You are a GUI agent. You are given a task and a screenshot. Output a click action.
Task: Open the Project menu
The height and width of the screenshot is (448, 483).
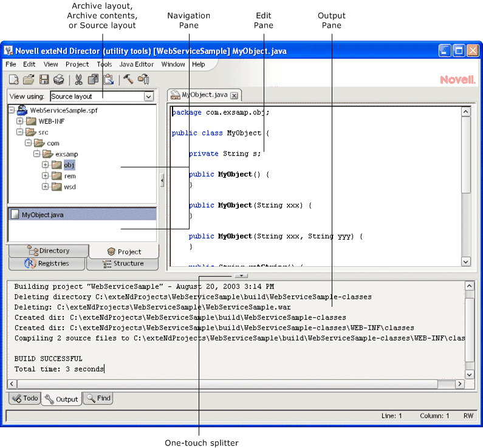click(x=77, y=64)
